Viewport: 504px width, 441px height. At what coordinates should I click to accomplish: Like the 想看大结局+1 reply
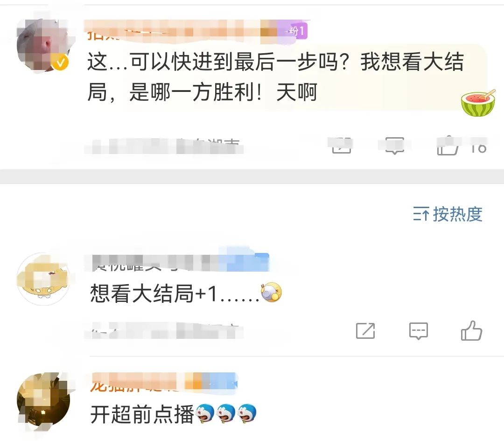(x=471, y=331)
